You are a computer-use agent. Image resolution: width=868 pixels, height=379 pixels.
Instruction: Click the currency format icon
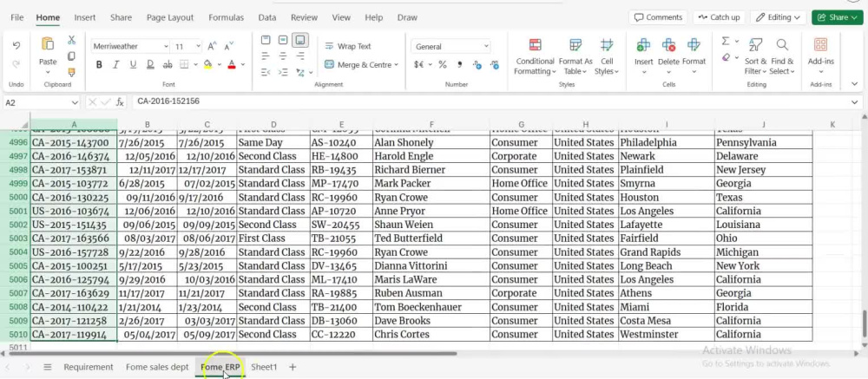(x=419, y=65)
